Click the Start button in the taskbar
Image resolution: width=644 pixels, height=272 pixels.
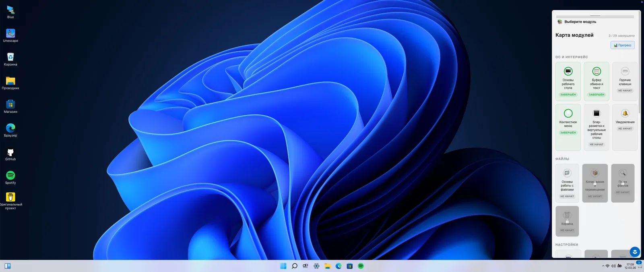click(x=283, y=266)
